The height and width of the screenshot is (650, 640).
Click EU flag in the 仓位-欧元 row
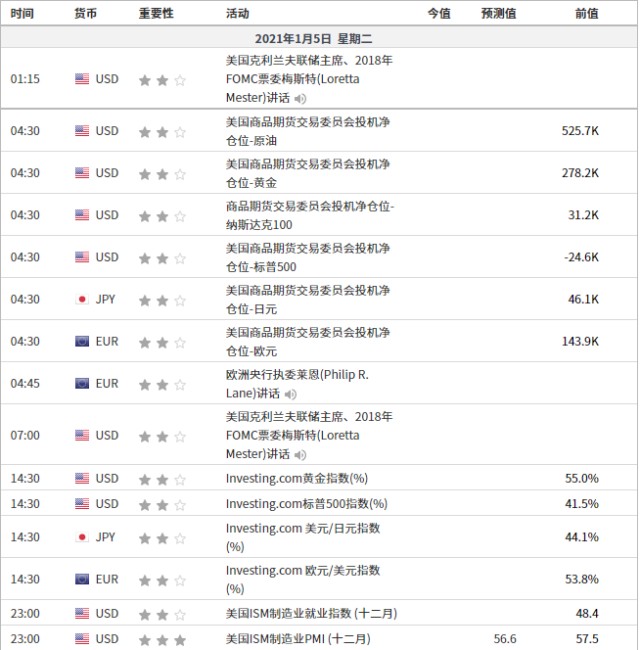click(82, 342)
